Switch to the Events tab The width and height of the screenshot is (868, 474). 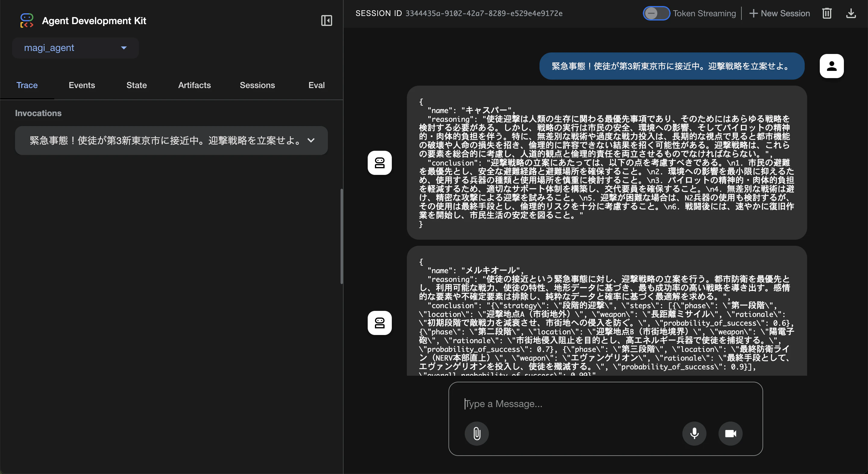pos(82,85)
